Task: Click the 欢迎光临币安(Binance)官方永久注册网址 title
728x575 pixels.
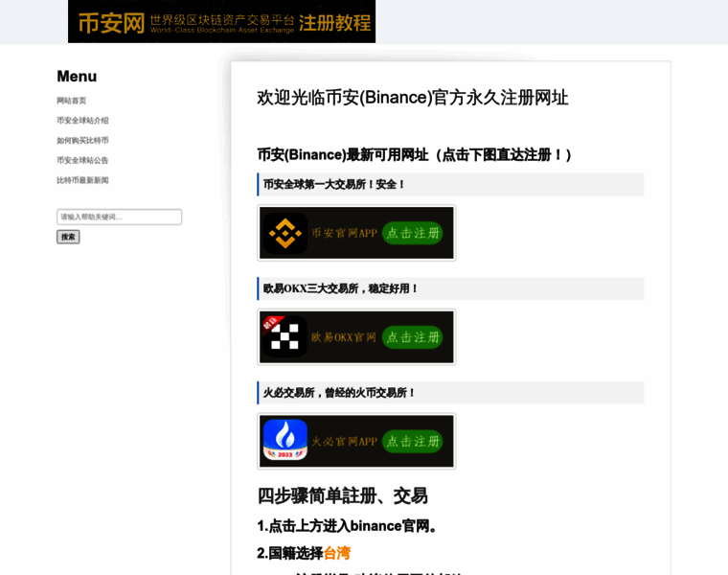Action: (x=413, y=98)
